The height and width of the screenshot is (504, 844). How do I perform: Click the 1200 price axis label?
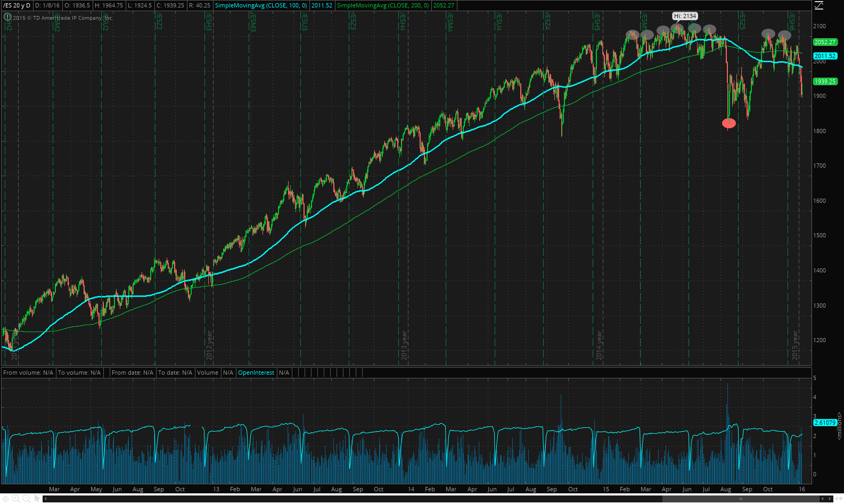click(x=820, y=340)
